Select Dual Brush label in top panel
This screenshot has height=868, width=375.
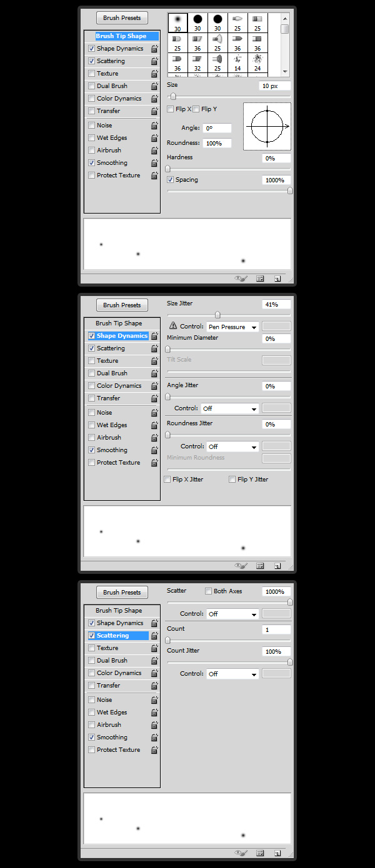112,86
